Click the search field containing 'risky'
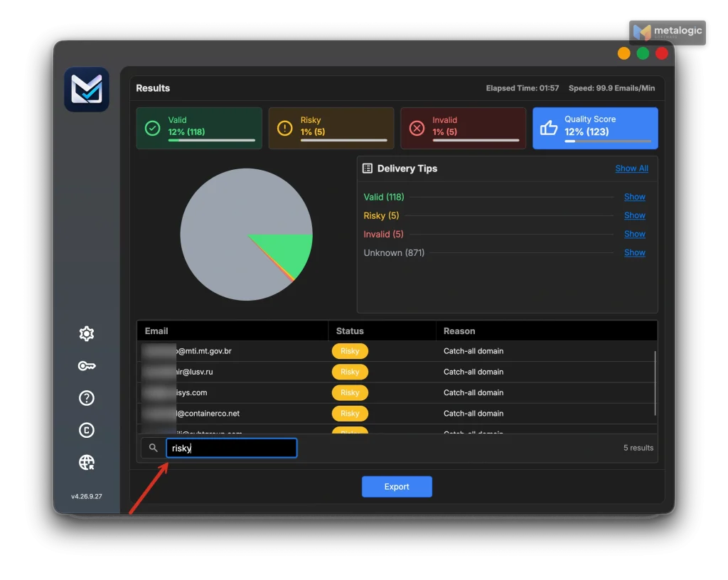 [x=232, y=448]
